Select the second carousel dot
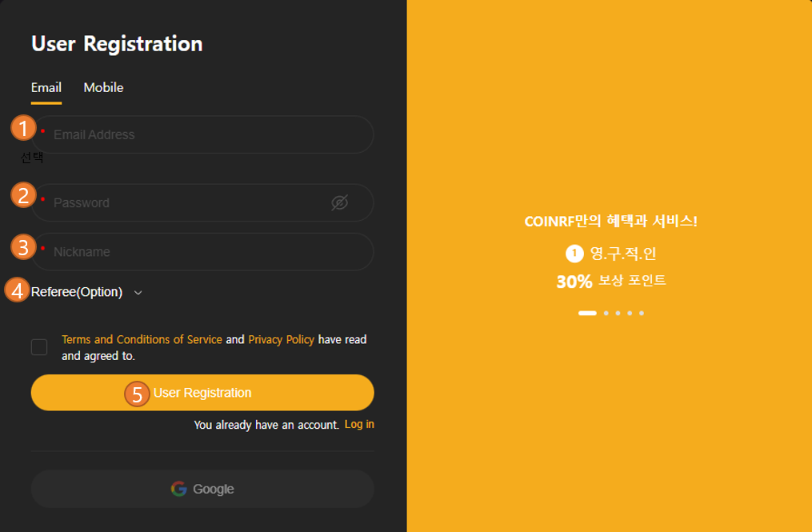The width and height of the screenshot is (812, 532). pyautogui.click(x=606, y=313)
